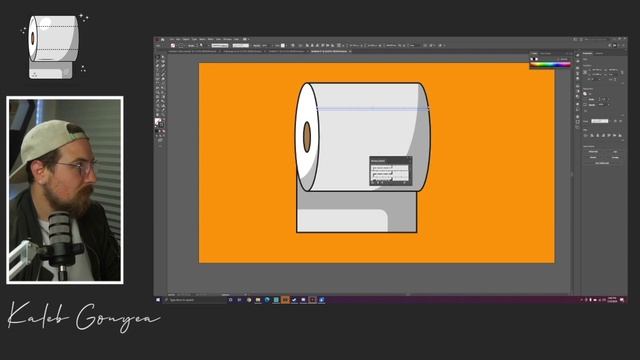Screen dimensions: 640x360
Task: Switch to the Libraries tab
Action: (x=599, y=53)
